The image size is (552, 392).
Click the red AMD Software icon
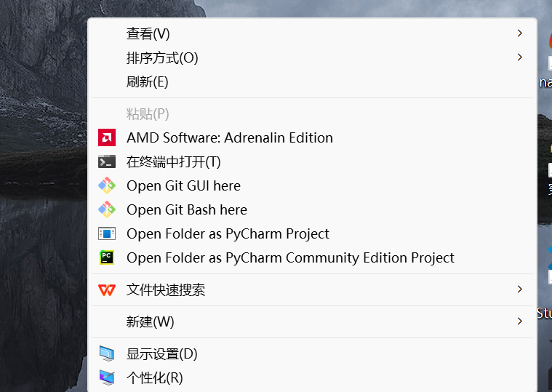click(x=106, y=137)
